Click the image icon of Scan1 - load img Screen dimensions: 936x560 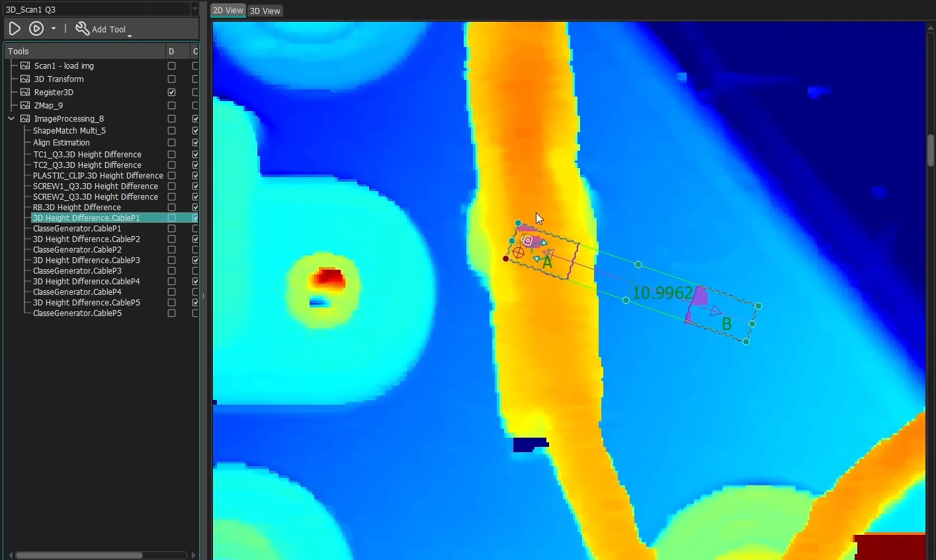click(25, 66)
